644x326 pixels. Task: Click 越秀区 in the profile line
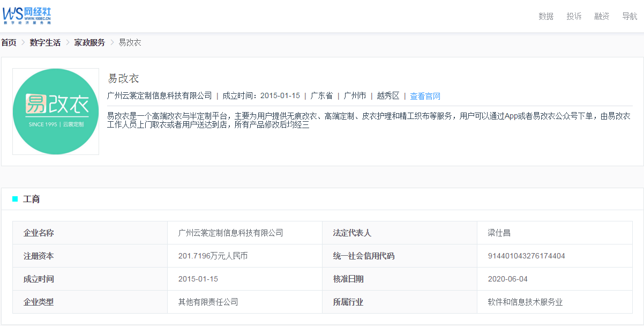click(x=388, y=96)
